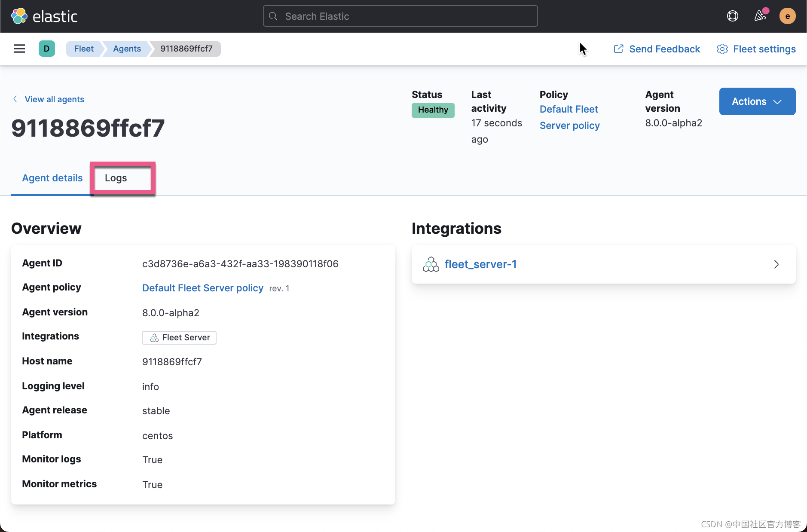The width and height of the screenshot is (807, 532).
Task: Click the Elastic logo
Action: point(44,16)
